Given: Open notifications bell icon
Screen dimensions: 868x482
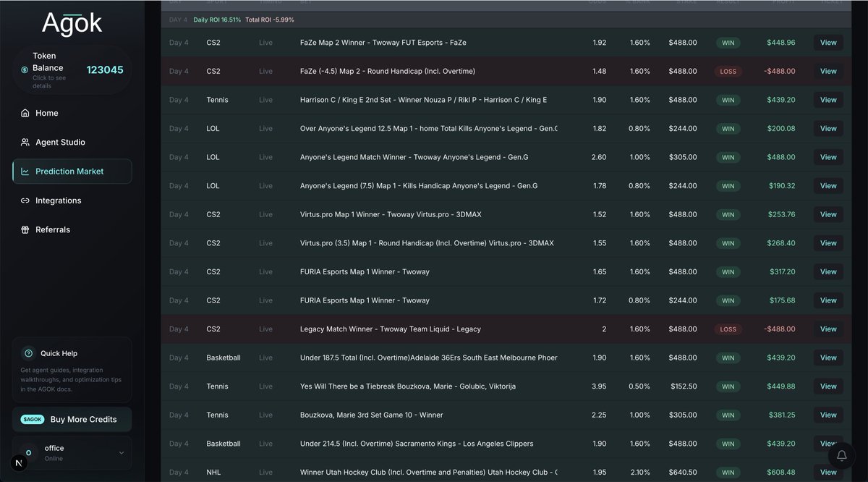Looking at the screenshot, I should pyautogui.click(x=841, y=456).
